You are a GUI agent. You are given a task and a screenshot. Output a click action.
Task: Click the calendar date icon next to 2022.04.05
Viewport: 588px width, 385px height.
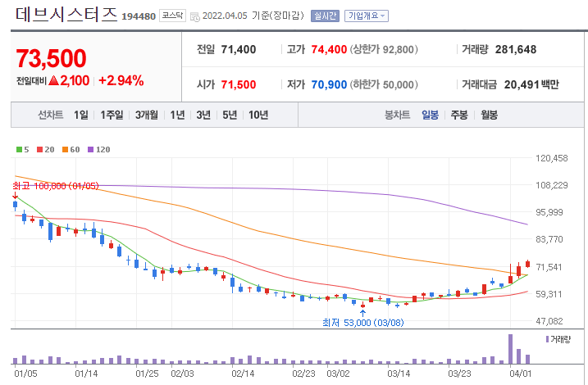coord(195,16)
